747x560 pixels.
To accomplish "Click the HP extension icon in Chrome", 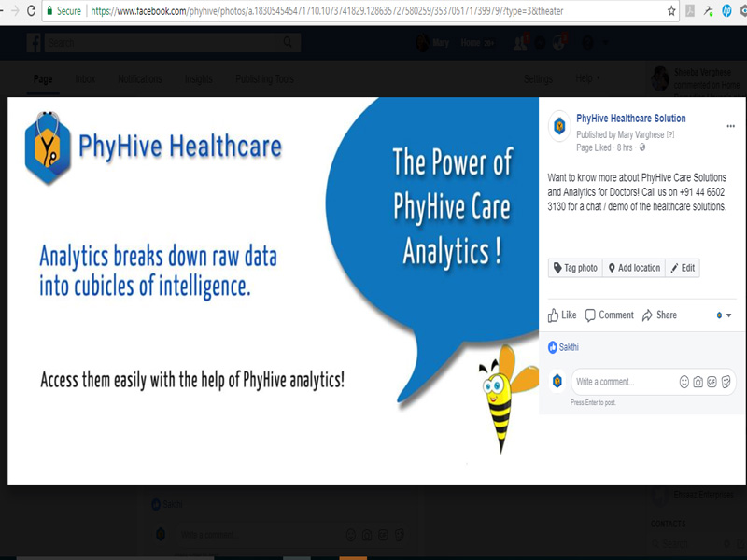I will tap(726, 11).
